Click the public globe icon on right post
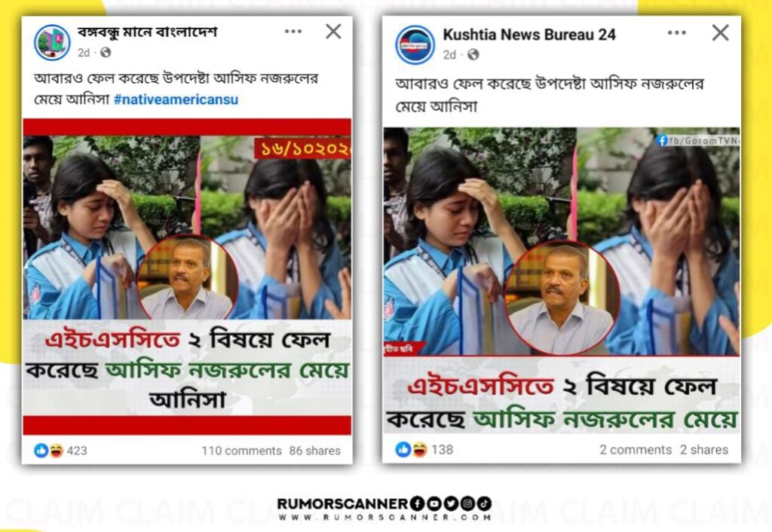Screen dimensions: 772x532 pyautogui.click(x=473, y=54)
